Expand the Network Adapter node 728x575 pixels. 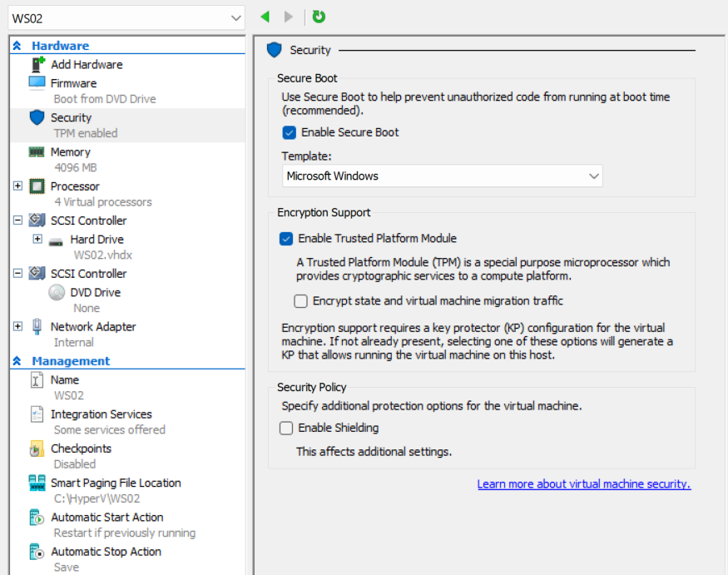pos(17,326)
